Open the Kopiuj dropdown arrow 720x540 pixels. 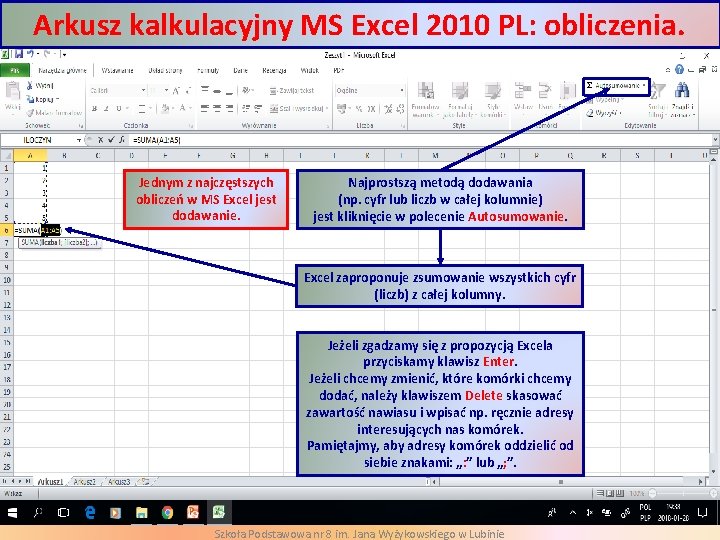(x=57, y=99)
